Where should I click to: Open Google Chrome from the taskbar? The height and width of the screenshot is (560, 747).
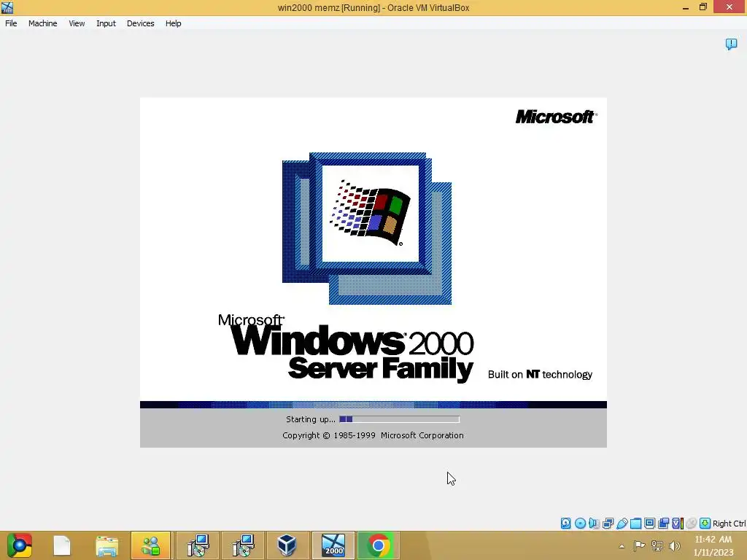pyautogui.click(x=379, y=545)
